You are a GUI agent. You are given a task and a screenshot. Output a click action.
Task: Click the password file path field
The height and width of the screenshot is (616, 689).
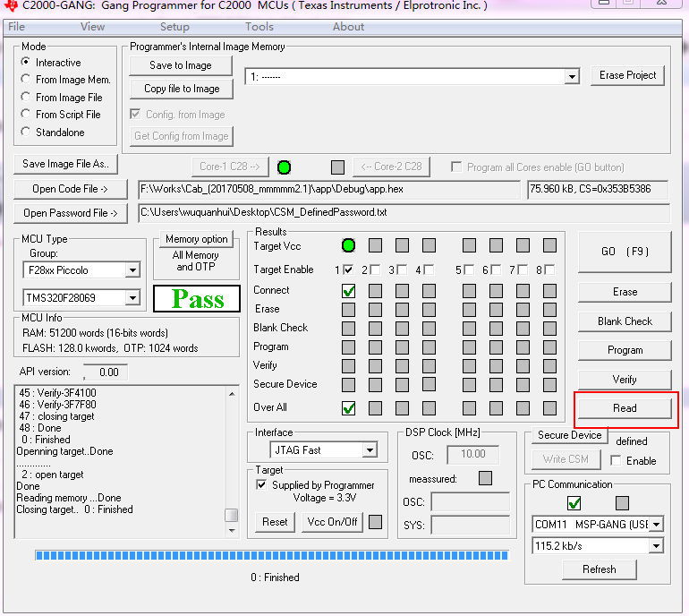pos(404,212)
